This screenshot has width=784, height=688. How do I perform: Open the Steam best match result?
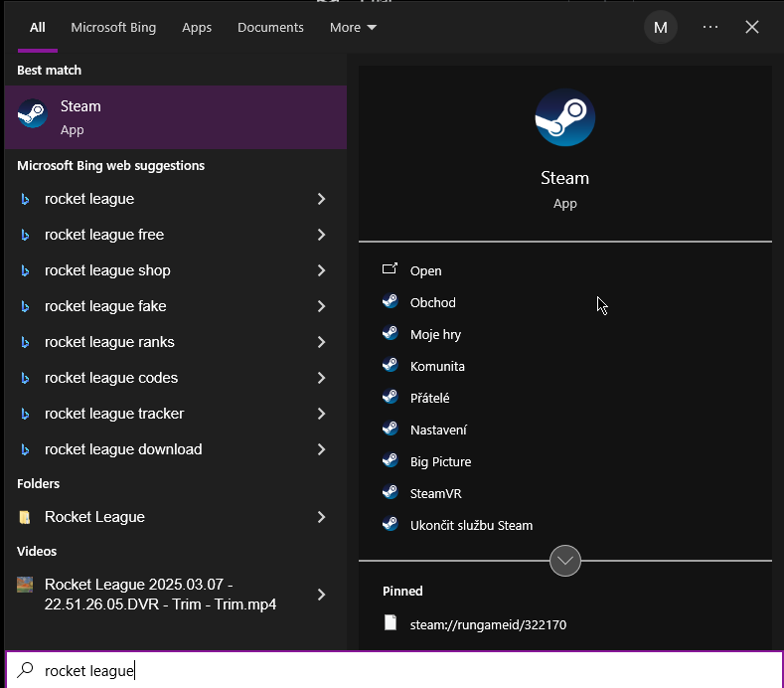[176, 117]
